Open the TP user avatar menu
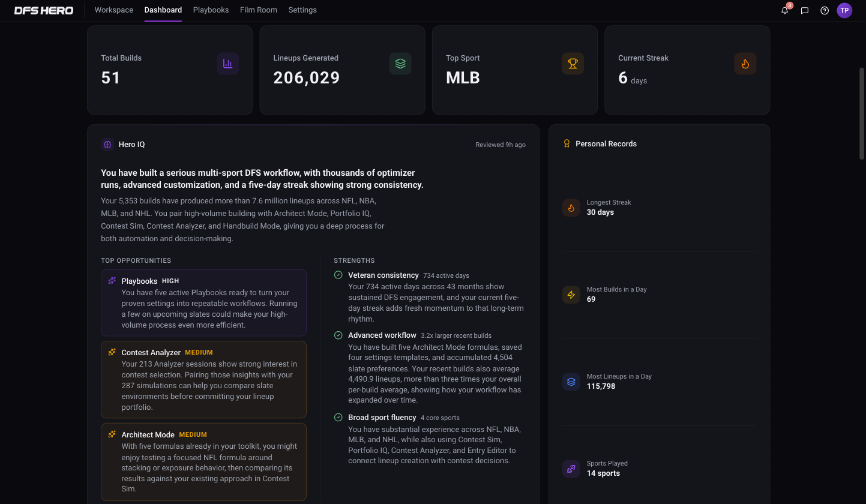This screenshot has height=504, width=866. tap(844, 10)
